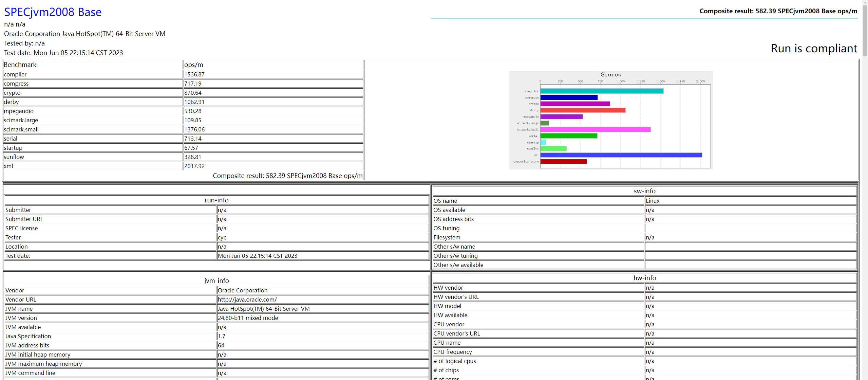Screen dimensions: 868x380
Task: Click the http://java.oracle.com/ vendor URL
Action: (x=247, y=300)
